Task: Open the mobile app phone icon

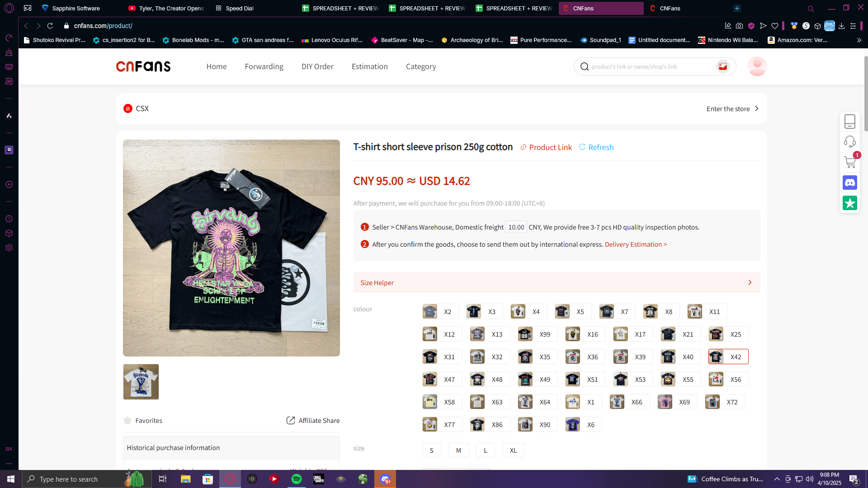Action: click(850, 121)
